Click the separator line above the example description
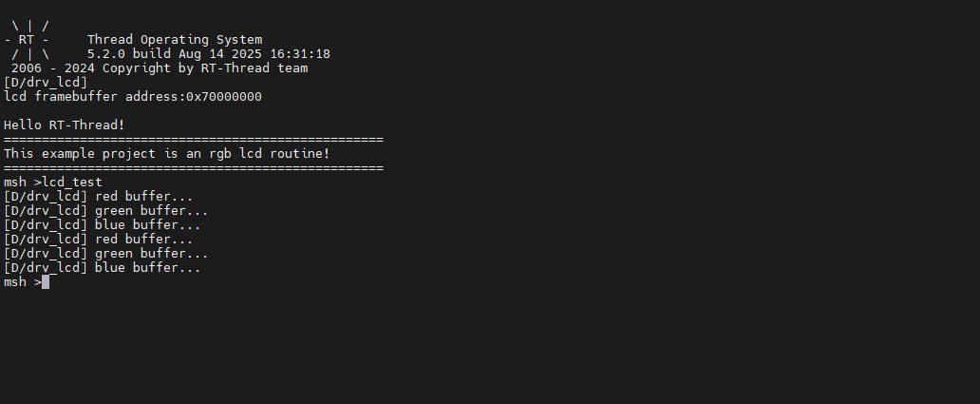The image size is (980, 404). click(x=193, y=140)
